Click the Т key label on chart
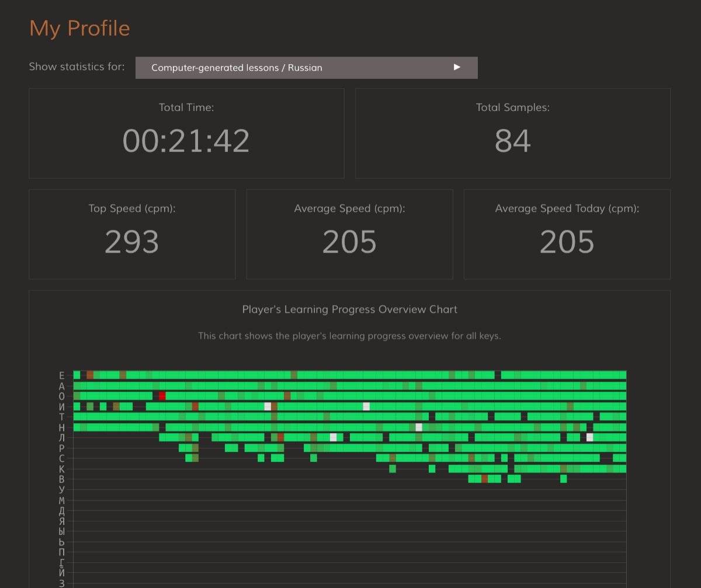 [62, 417]
